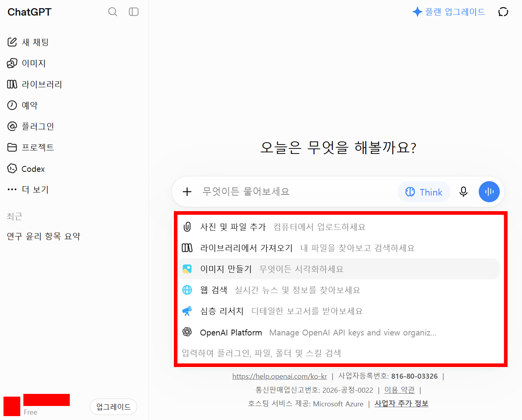The width and height of the screenshot is (522, 420).
Task: Collapse the sidebar with the panel icon
Action: [x=134, y=12]
